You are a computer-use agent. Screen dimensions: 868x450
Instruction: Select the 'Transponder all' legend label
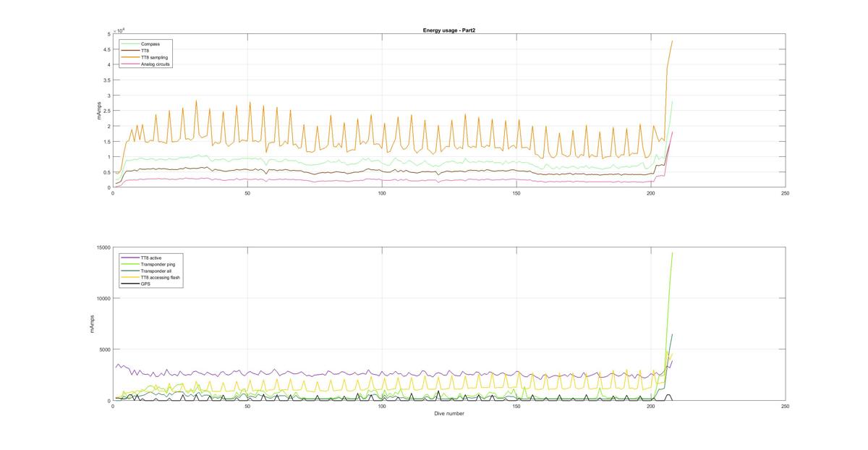tap(155, 271)
